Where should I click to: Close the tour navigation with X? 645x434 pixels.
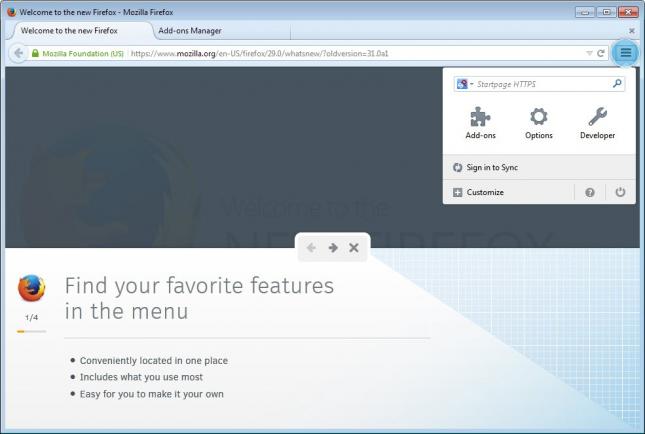tap(354, 248)
